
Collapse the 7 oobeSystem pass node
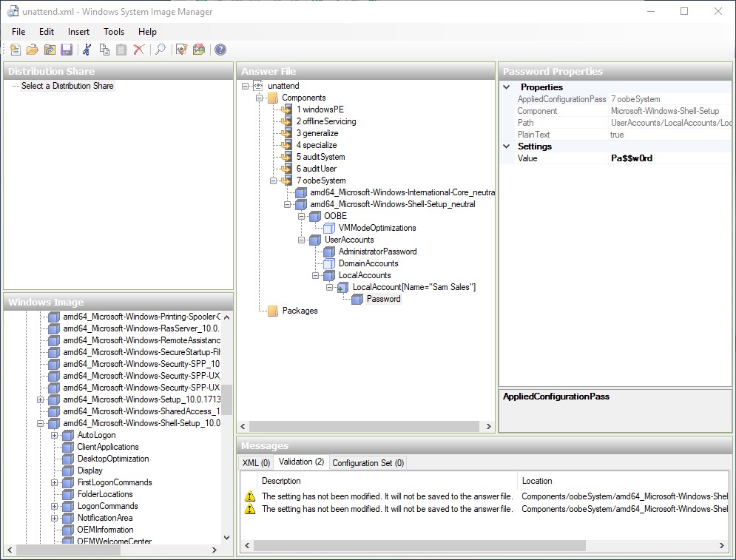(273, 181)
